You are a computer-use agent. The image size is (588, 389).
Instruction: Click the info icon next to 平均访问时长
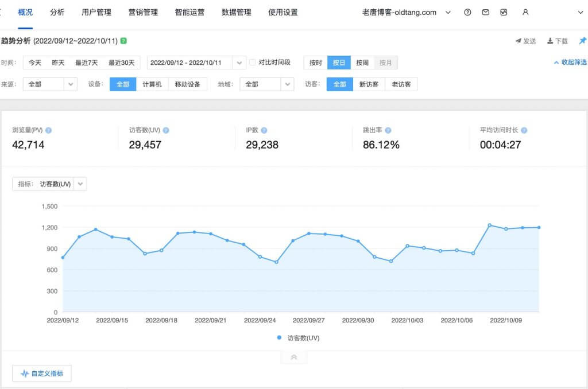pyautogui.click(x=524, y=130)
